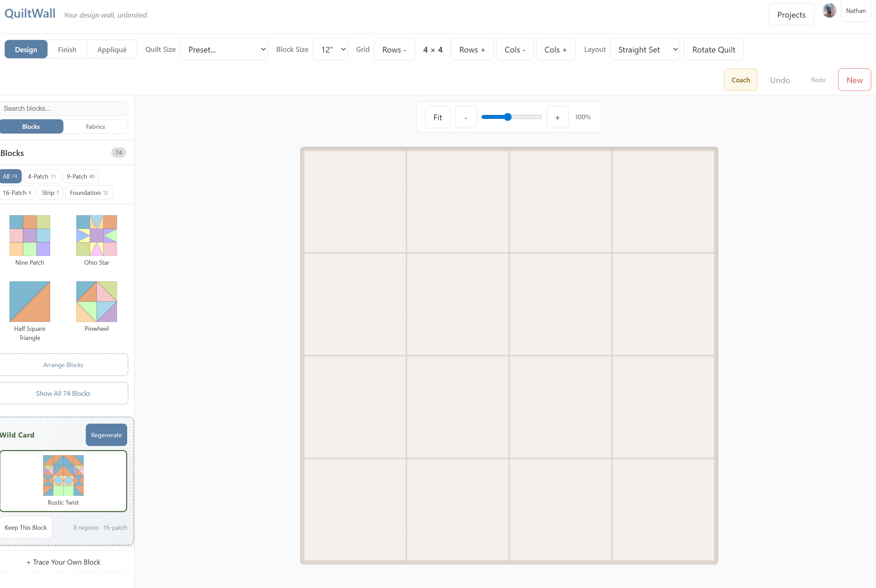Select the Nine Patch block thumbnail
876x588 pixels.
(x=30, y=235)
